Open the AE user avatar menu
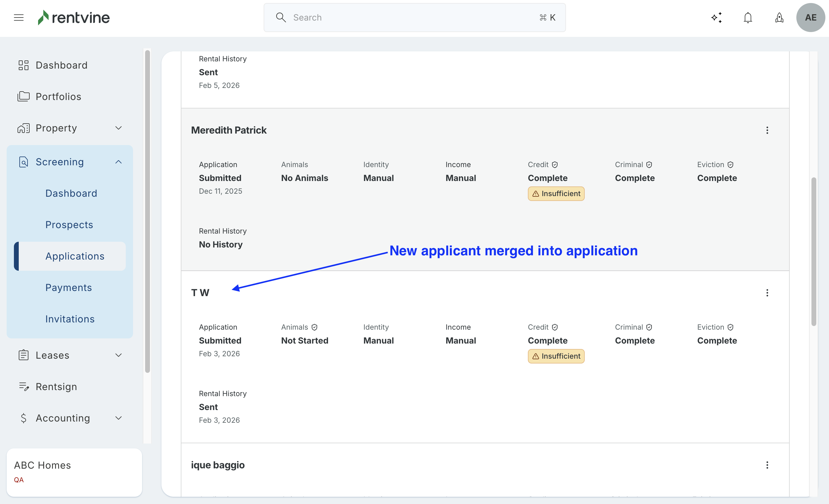Image resolution: width=829 pixels, height=504 pixels. coord(810,18)
